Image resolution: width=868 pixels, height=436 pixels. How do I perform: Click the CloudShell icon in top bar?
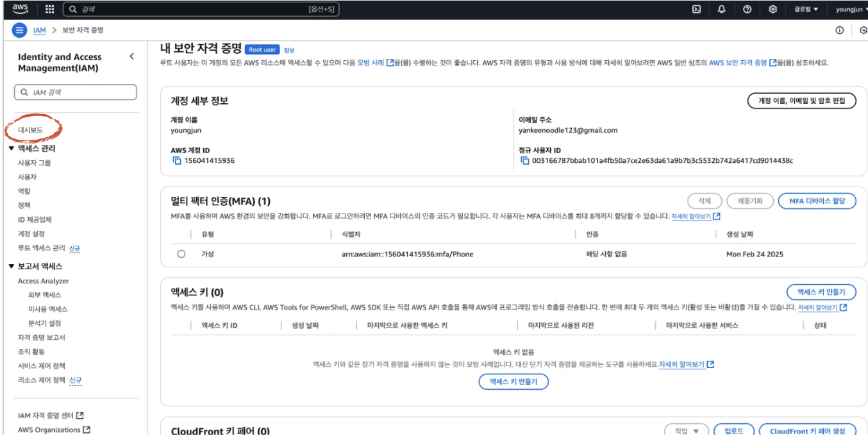click(696, 10)
